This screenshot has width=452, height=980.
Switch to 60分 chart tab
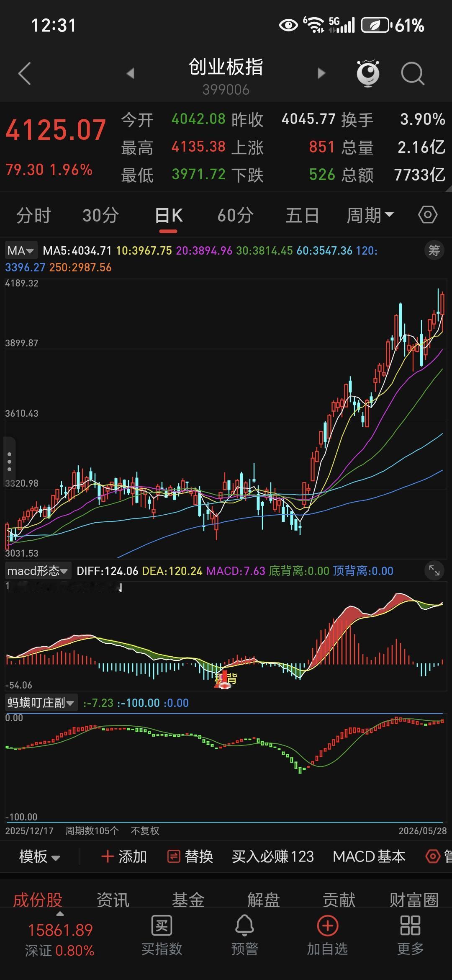tap(236, 215)
